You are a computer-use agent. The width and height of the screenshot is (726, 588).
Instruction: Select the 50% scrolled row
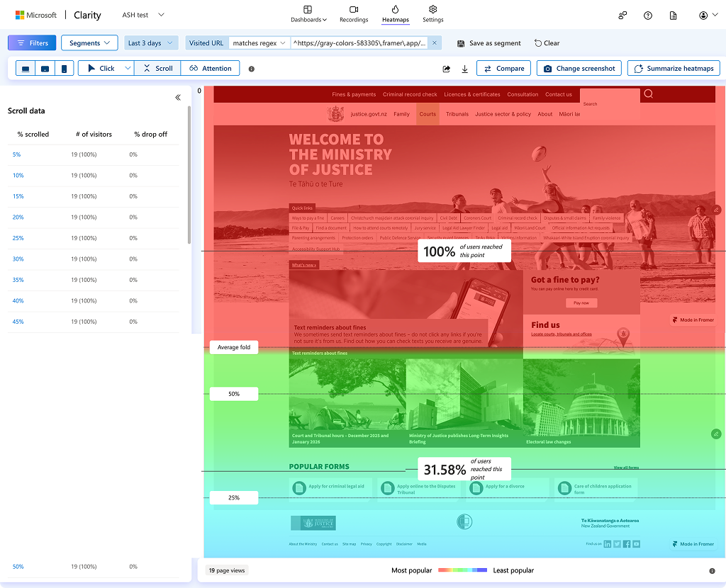coord(93,567)
